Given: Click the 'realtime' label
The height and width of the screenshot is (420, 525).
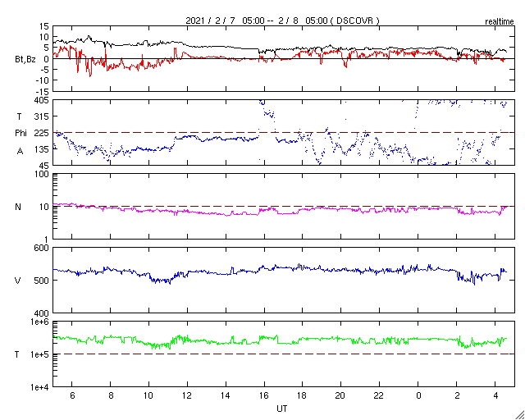Looking at the screenshot, I should 499,22.
